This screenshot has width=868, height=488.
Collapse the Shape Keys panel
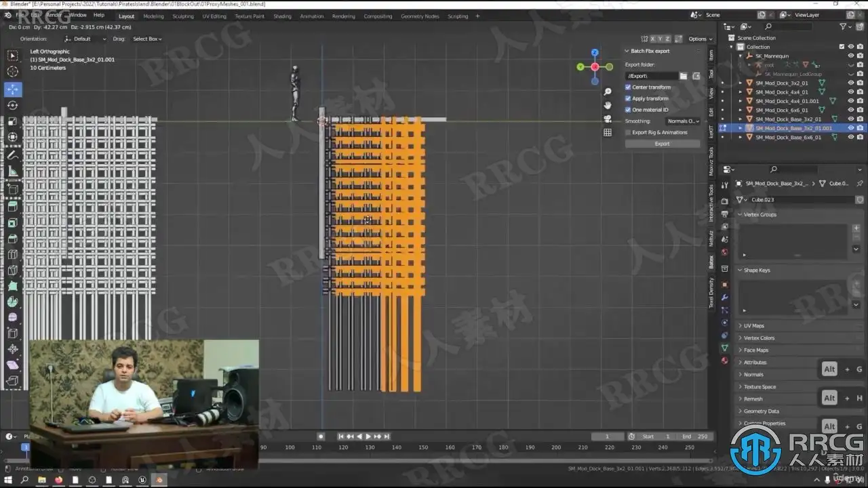740,270
